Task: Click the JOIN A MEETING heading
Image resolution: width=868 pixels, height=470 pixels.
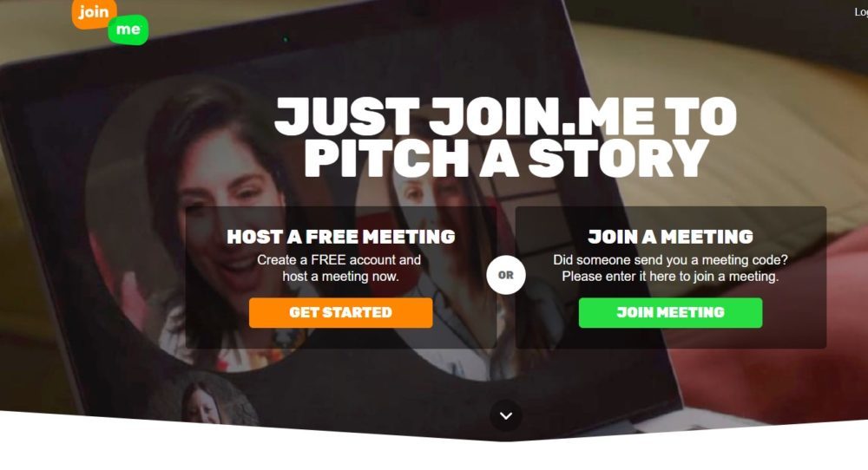Action: point(670,237)
